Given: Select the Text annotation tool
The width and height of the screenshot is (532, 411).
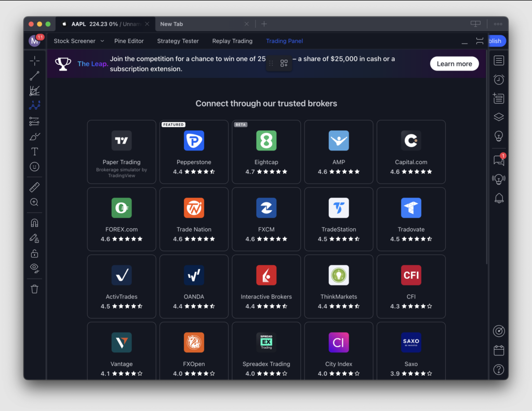Looking at the screenshot, I should 35,152.
